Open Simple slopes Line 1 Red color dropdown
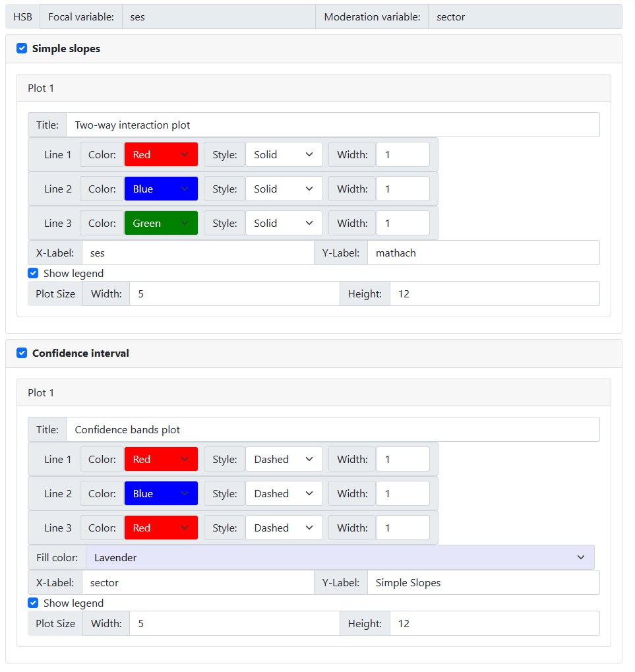Image resolution: width=635 pixels, height=672 pixels. click(x=161, y=155)
